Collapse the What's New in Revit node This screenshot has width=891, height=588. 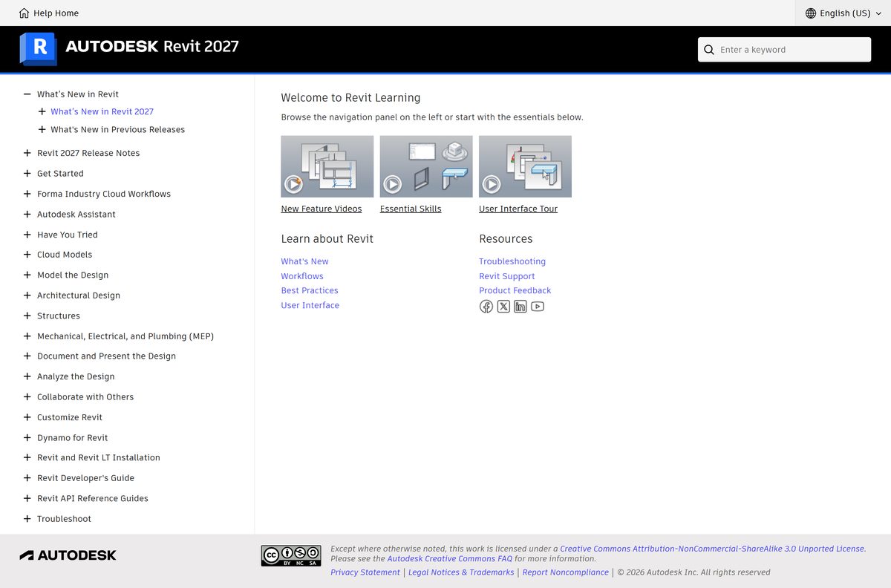click(x=27, y=94)
